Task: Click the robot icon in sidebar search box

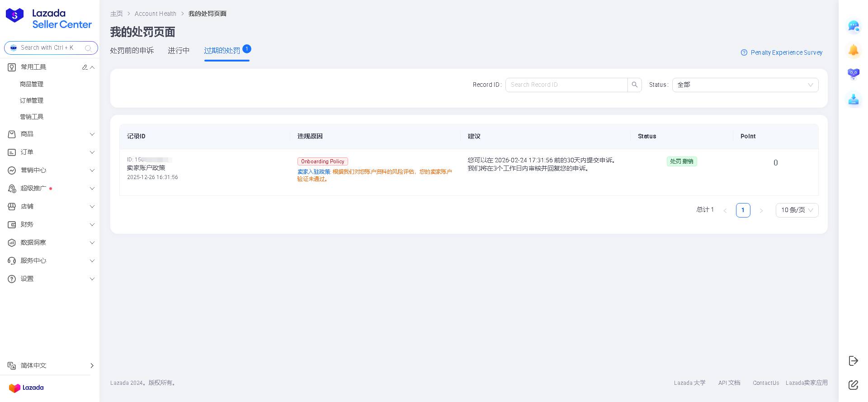Action: click(x=14, y=47)
